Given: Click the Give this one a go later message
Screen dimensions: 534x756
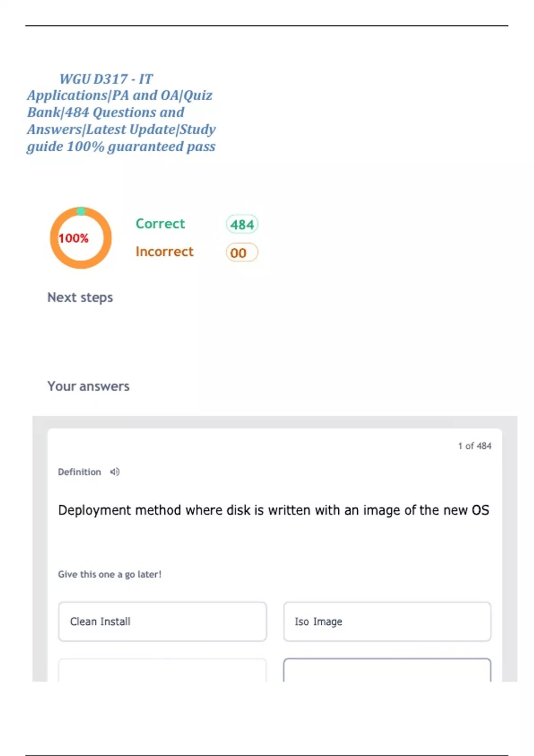Looking at the screenshot, I should (x=109, y=574).
